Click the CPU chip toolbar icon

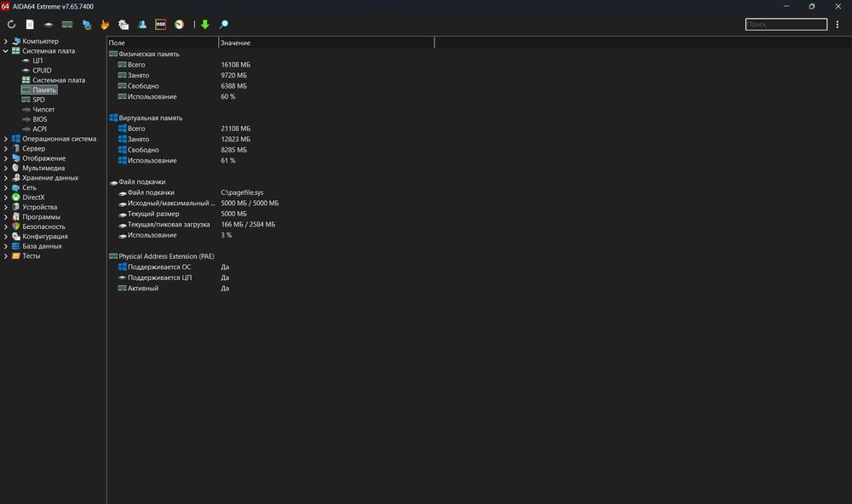(49, 25)
